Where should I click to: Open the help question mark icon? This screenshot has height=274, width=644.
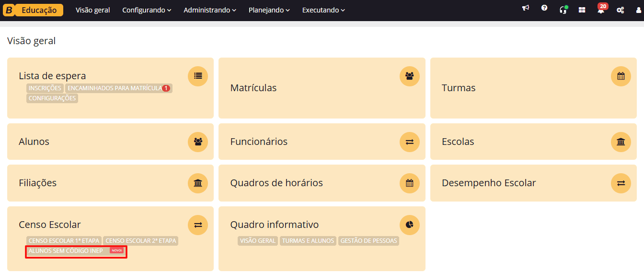(x=544, y=8)
